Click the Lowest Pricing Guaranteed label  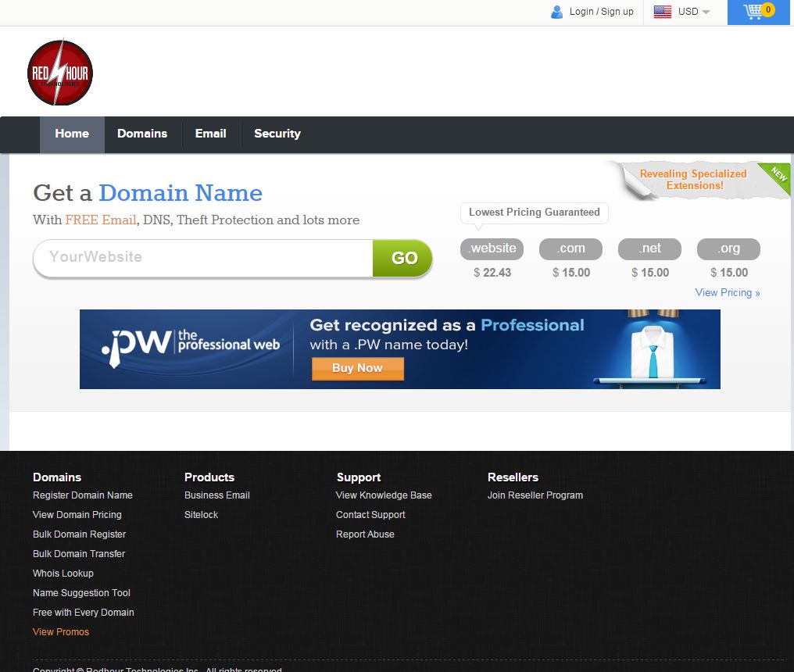click(x=535, y=213)
